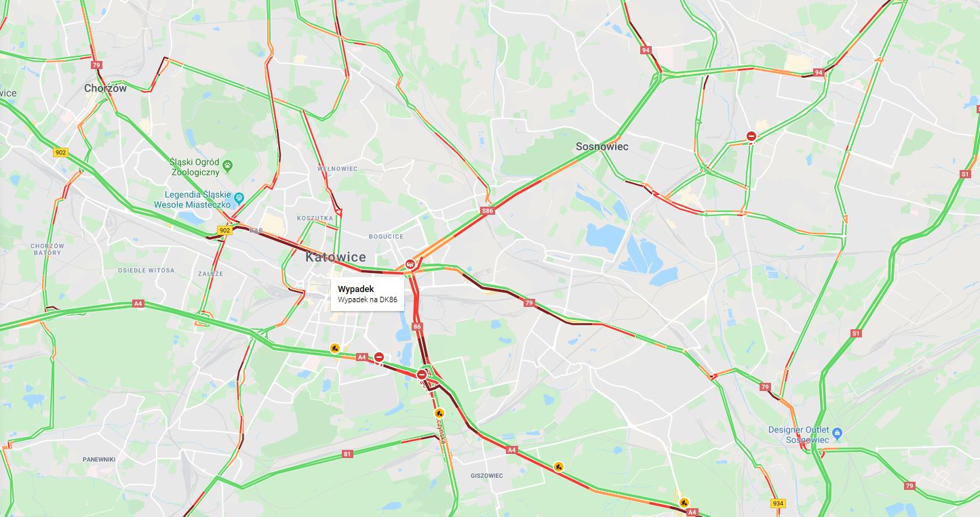The width and height of the screenshot is (980, 517).
Task: Select the Panewniki district label
Action: tap(99, 459)
